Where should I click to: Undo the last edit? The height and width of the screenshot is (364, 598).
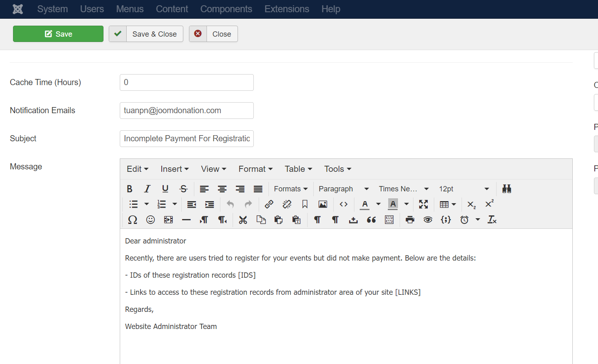point(230,204)
